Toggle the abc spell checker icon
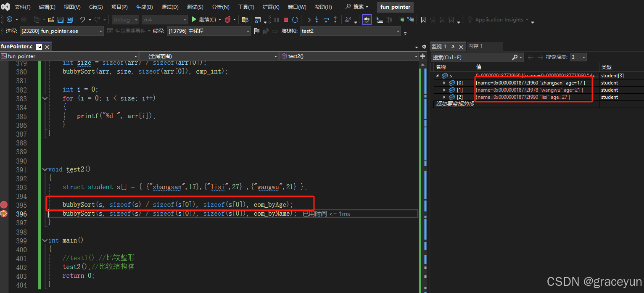 point(367,19)
